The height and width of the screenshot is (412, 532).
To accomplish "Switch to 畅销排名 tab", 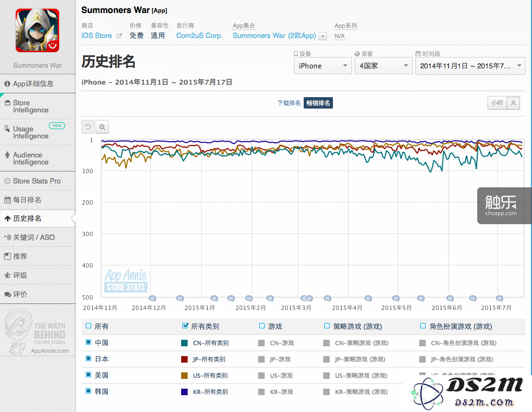I will [318, 103].
